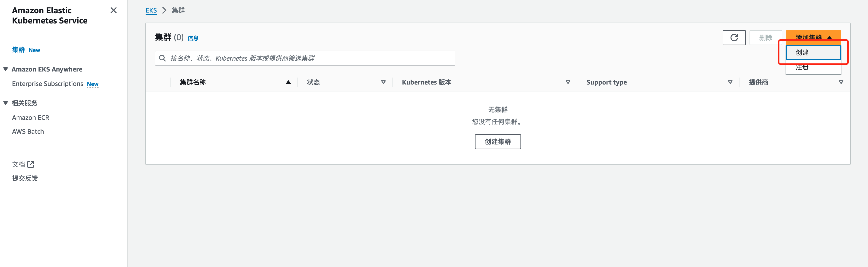Sort by 状态 column arrow
Image resolution: width=868 pixels, height=267 pixels.
(383, 82)
